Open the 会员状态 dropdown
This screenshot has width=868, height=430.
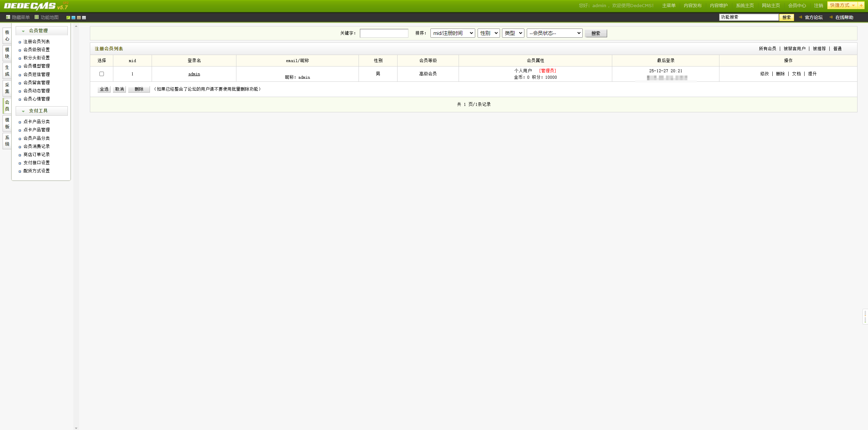(554, 33)
